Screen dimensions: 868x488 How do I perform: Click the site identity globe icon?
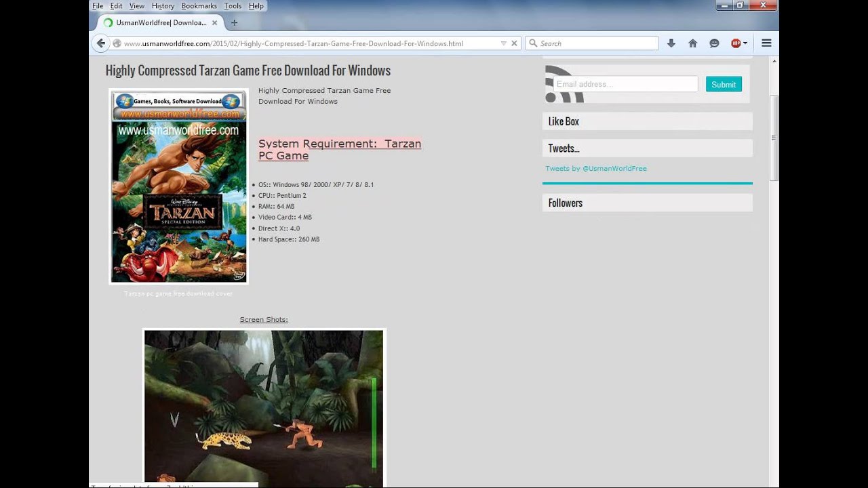click(x=117, y=43)
